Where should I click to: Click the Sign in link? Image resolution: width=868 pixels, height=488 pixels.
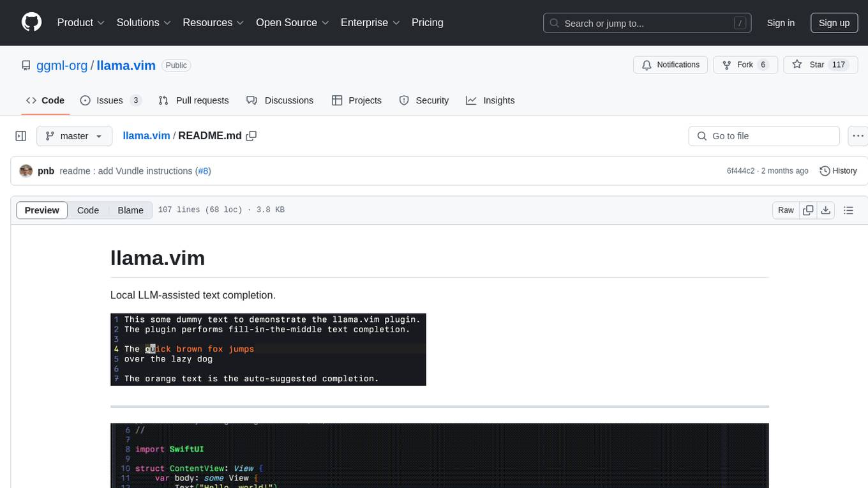[x=781, y=23]
